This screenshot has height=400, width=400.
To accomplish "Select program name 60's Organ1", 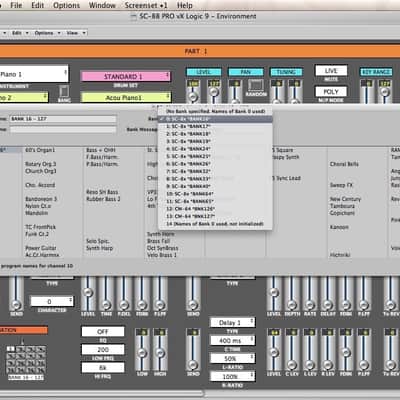I will click(40, 150).
